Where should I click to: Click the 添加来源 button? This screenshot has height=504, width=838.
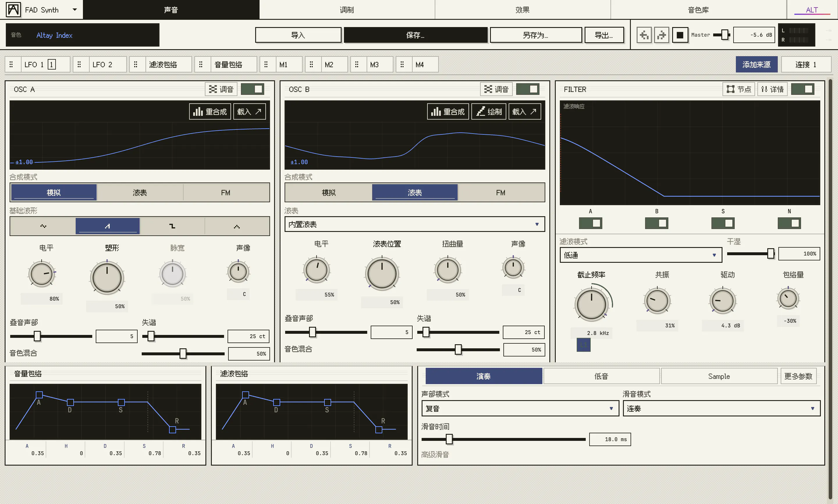[x=757, y=65]
